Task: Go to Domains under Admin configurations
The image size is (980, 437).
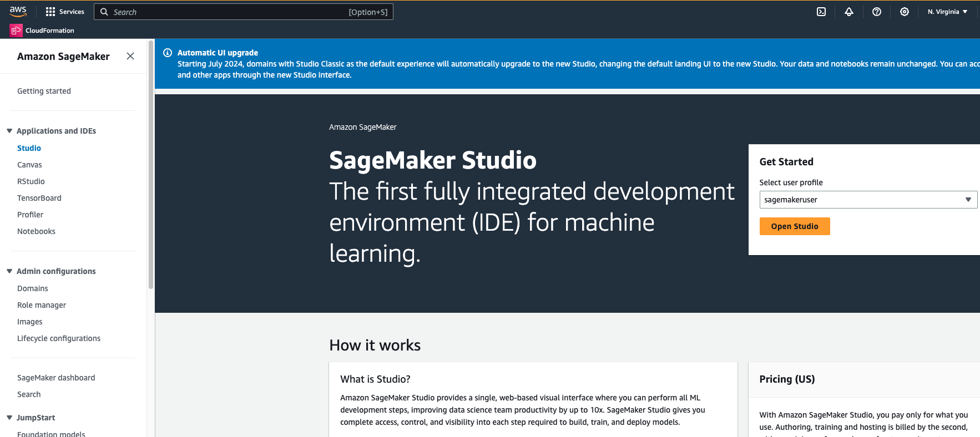Action: coord(33,288)
